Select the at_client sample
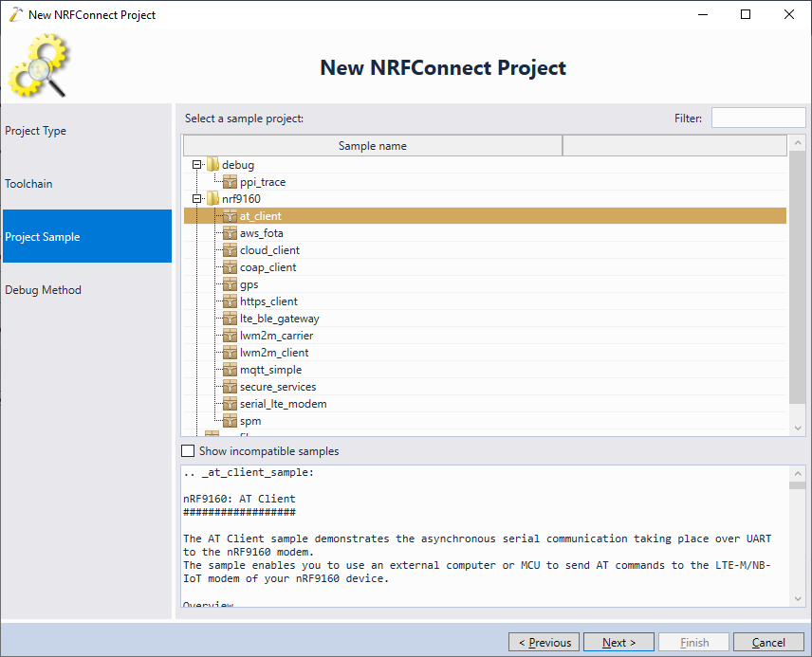Image resolution: width=812 pixels, height=657 pixels. tap(261, 216)
